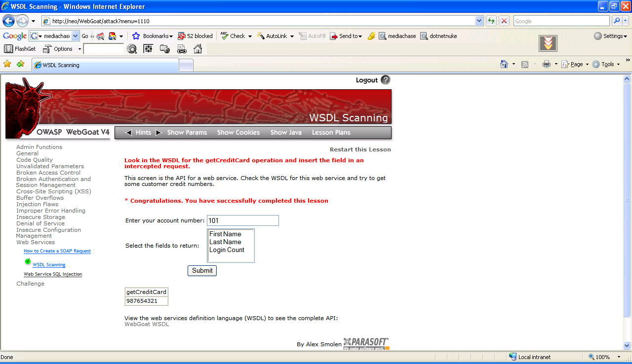Expand the Google toolbar Settings menu
632x364 pixels.
[610, 36]
